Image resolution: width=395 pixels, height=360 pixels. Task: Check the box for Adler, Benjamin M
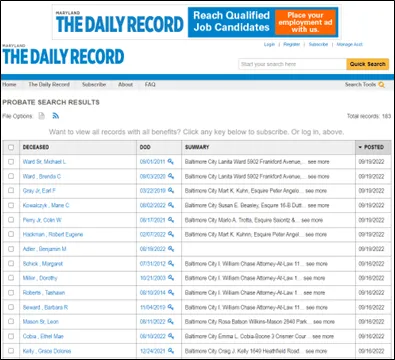[11, 249]
